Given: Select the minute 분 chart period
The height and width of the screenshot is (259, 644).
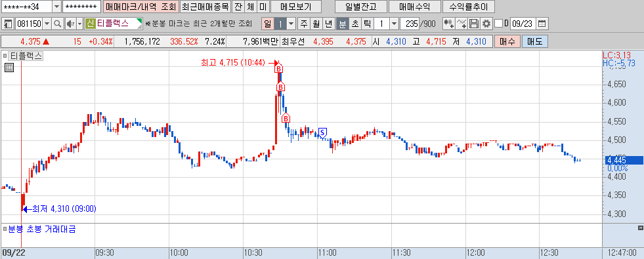Looking at the screenshot, I should 342,24.
